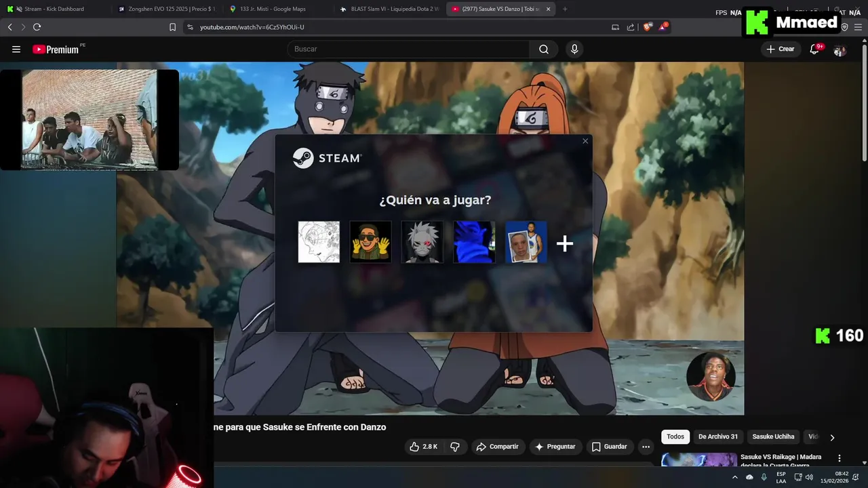The width and height of the screenshot is (868, 488).
Task: Open Sasuke VS Raikage recommended video title
Action: [781, 461]
